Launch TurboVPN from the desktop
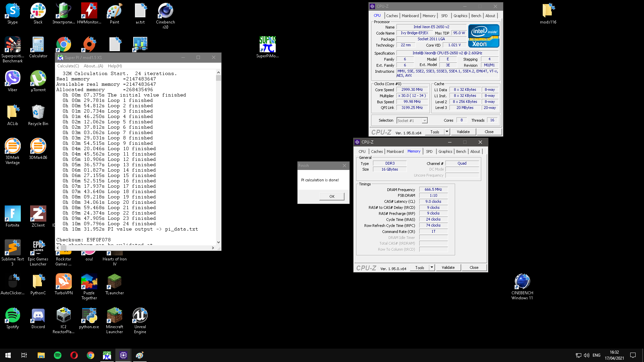The image size is (644, 362). click(x=63, y=284)
